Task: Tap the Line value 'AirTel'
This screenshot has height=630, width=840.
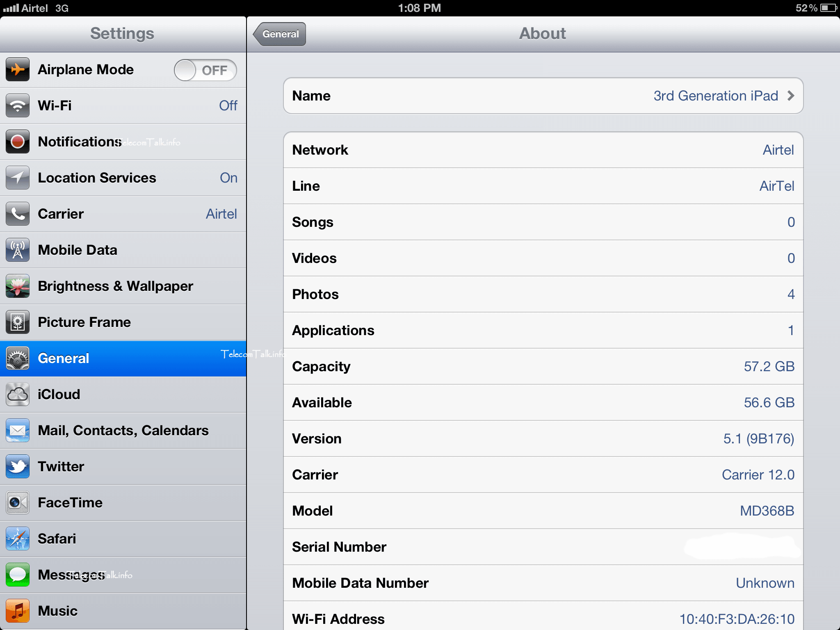Action: [777, 186]
